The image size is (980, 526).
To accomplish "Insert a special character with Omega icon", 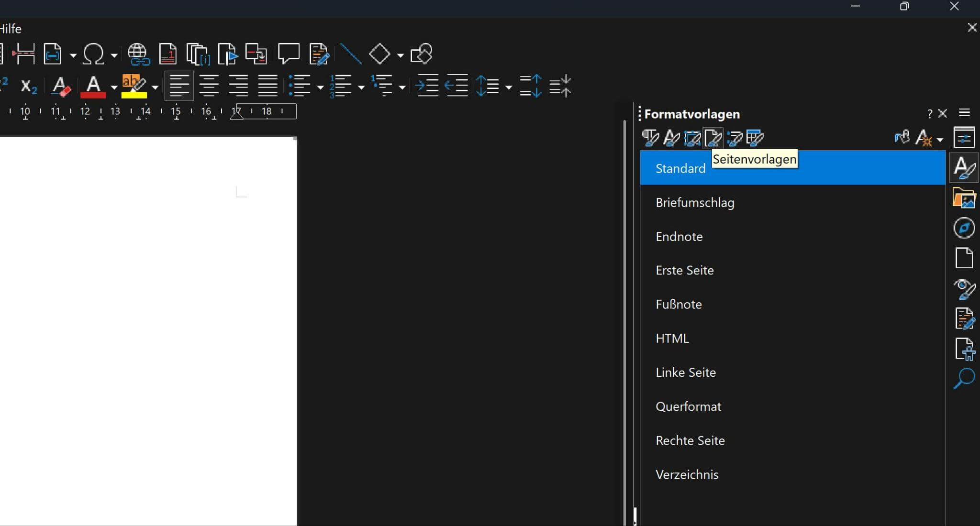I will pos(93,54).
